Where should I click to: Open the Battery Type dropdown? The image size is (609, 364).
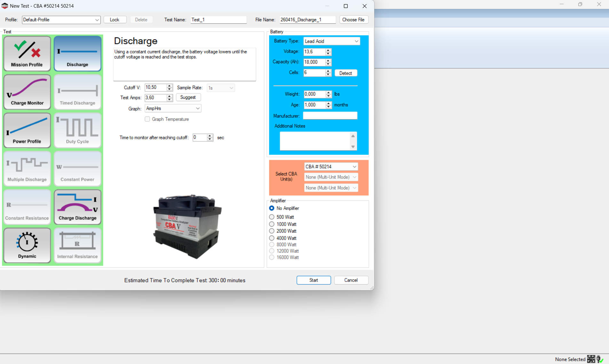pyautogui.click(x=331, y=41)
